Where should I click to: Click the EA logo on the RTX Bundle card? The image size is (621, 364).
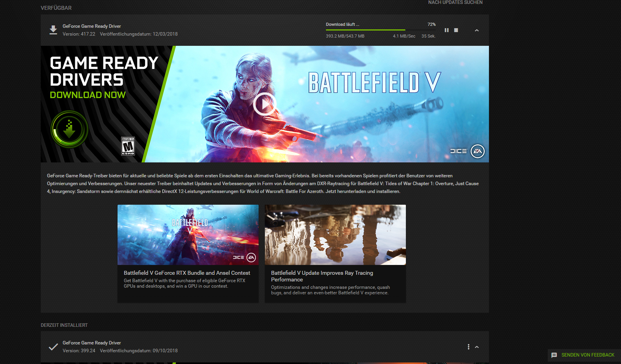251,257
